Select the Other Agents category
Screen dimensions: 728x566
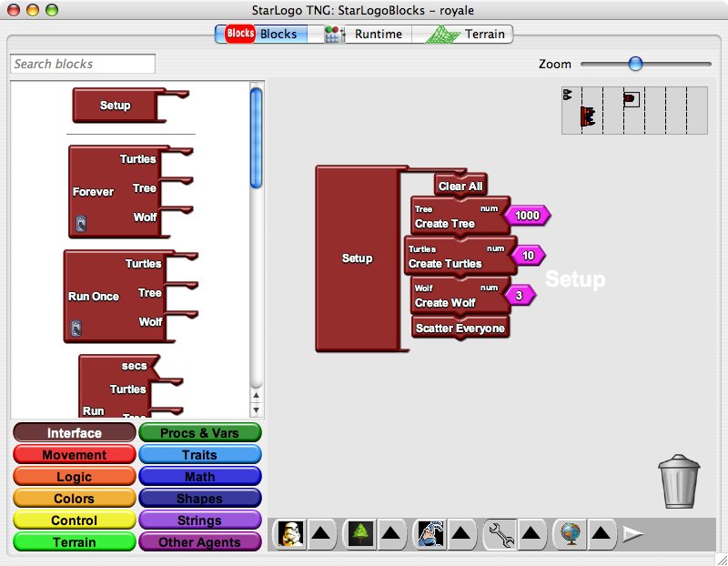[x=199, y=541]
